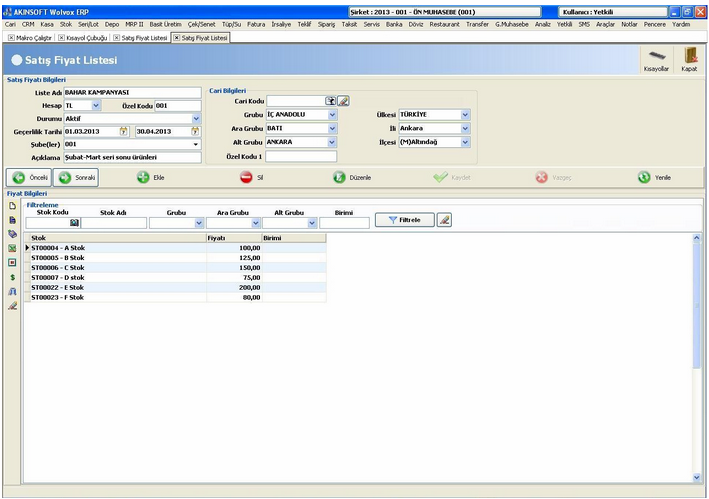Expand the Durumu Aktif dropdown
This screenshot has height=499, width=709.
tap(196, 119)
